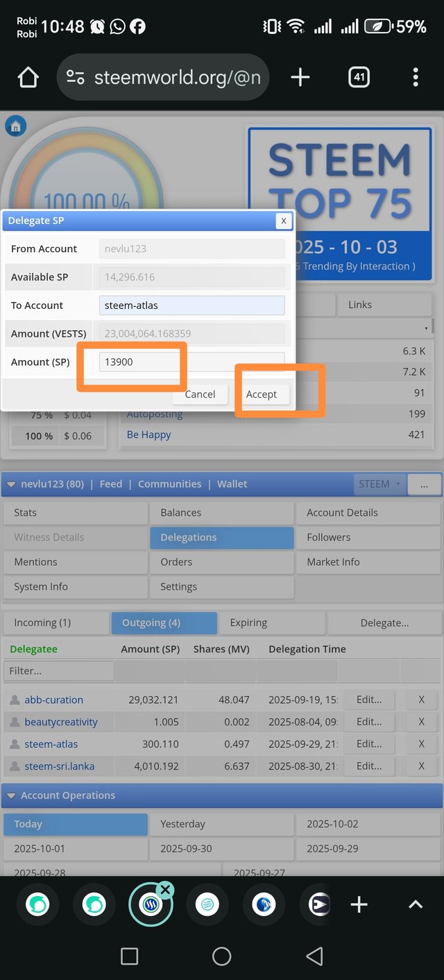The height and width of the screenshot is (980, 444).
Task: Remove beautycreativity delegation with X
Action: (421, 722)
